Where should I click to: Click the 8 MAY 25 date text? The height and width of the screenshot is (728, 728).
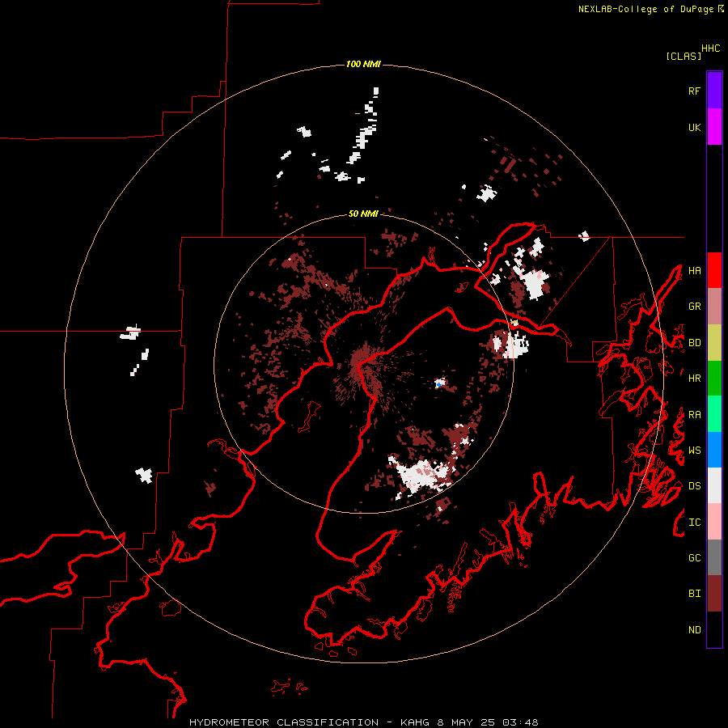466,722
